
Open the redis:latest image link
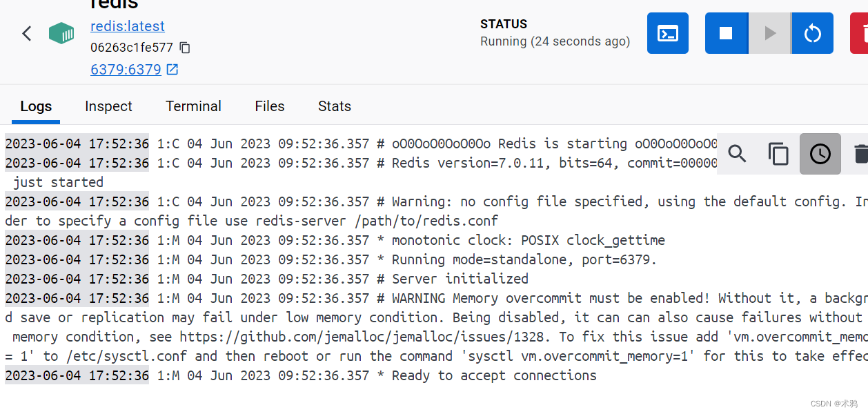pyautogui.click(x=128, y=26)
